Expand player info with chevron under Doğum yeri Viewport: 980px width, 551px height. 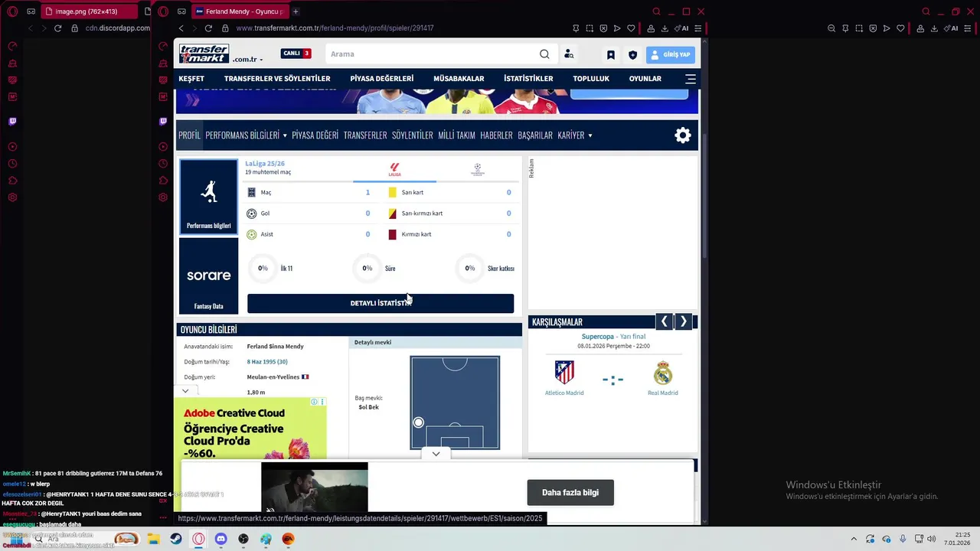click(185, 391)
